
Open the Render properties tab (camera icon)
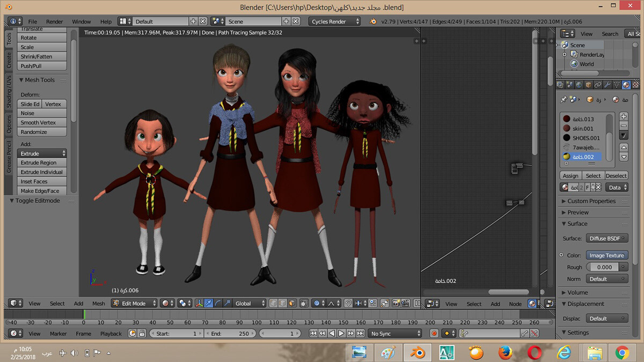560,84
